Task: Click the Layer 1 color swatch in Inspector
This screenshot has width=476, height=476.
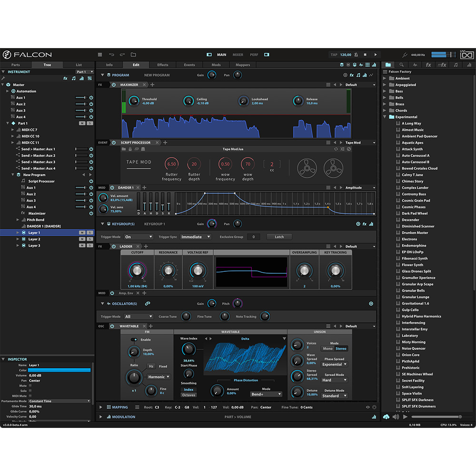Action: [x=59, y=370]
